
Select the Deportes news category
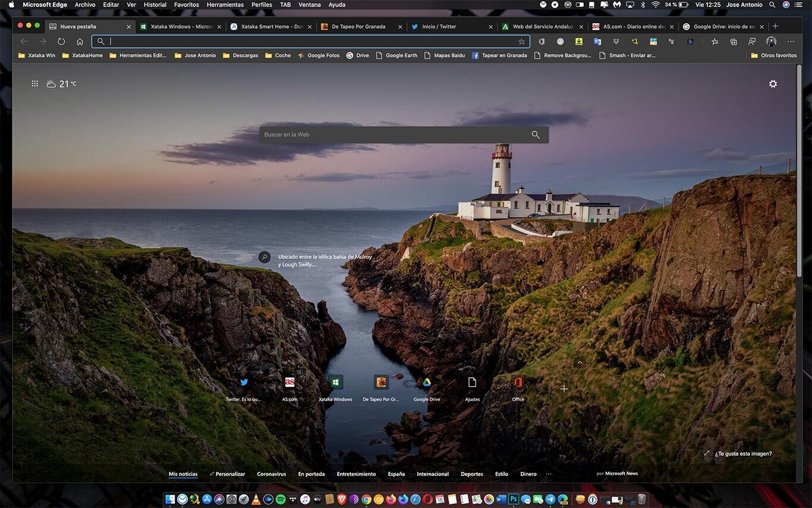pyautogui.click(x=471, y=474)
